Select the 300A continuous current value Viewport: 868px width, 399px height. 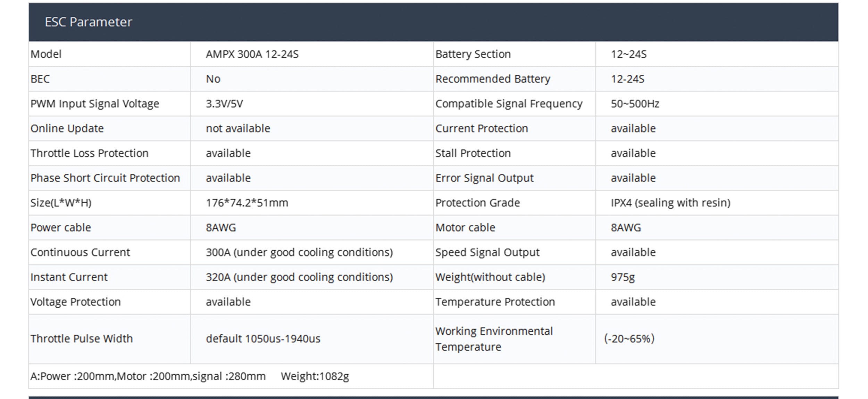click(299, 252)
